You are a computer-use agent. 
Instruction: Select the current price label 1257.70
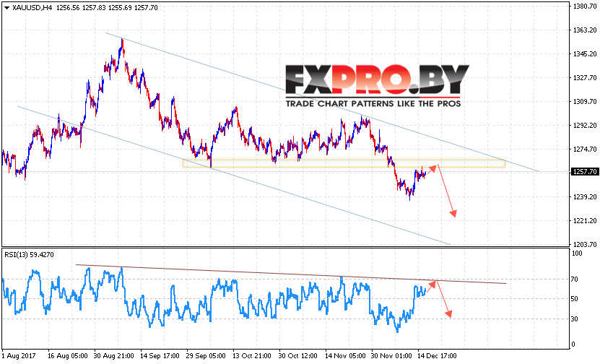[x=584, y=172]
